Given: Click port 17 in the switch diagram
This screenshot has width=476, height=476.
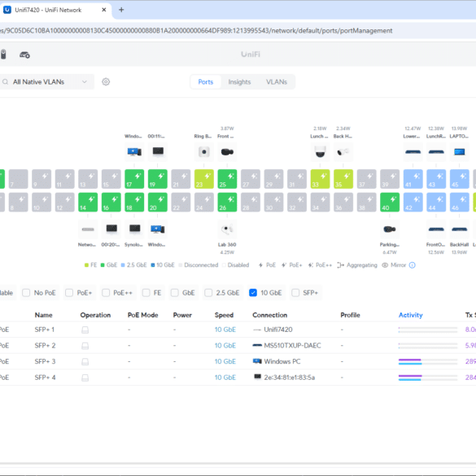Looking at the screenshot, I should (134, 179).
